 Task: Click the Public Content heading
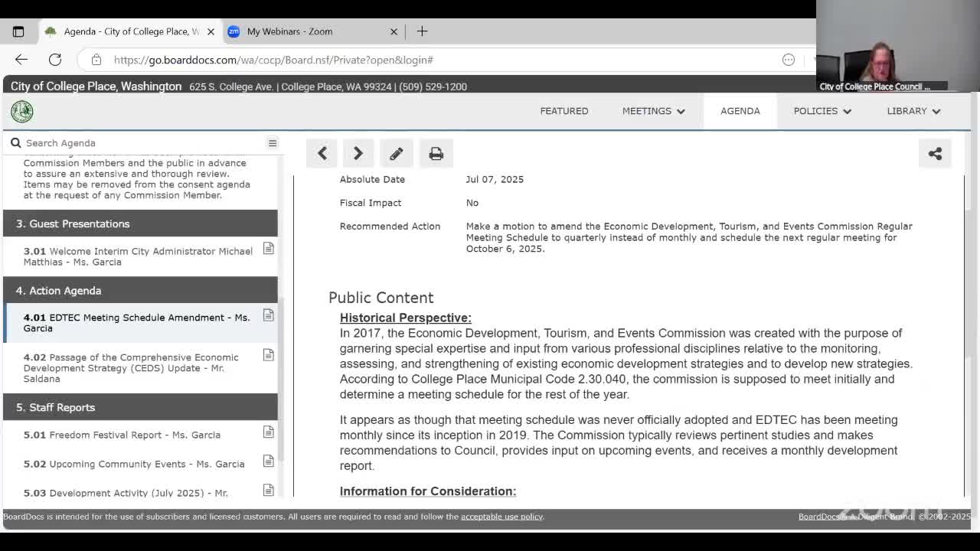click(381, 298)
